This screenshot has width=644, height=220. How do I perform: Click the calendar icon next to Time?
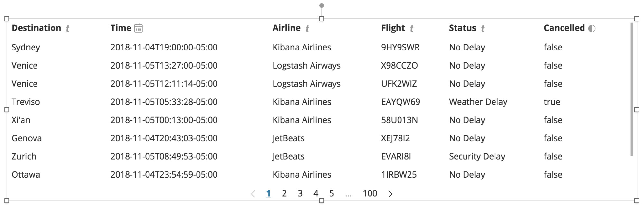(x=138, y=28)
